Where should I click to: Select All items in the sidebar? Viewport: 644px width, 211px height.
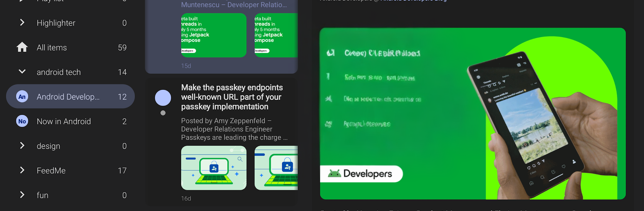(x=52, y=48)
